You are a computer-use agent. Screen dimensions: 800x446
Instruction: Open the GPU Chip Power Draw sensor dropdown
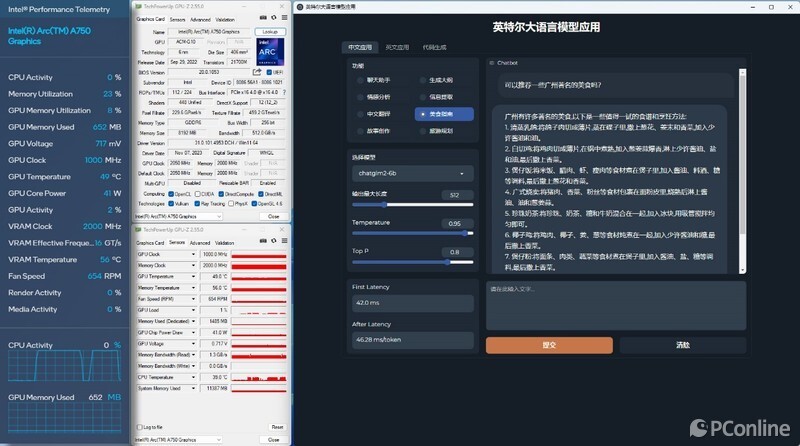point(193,333)
